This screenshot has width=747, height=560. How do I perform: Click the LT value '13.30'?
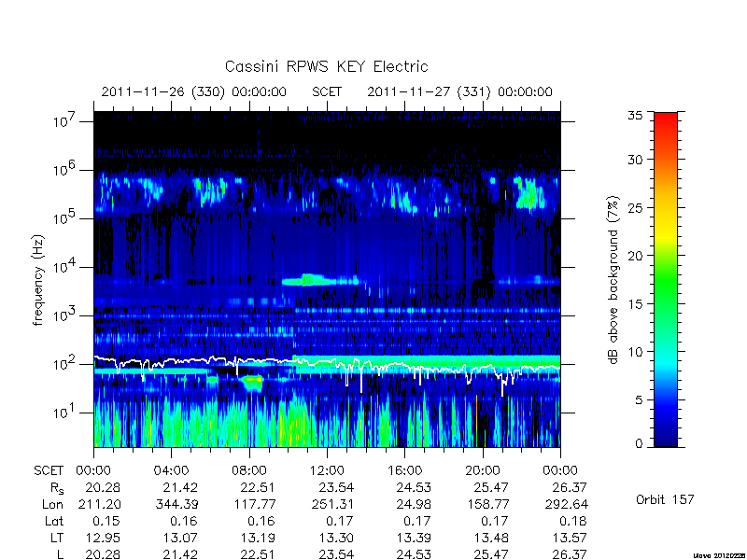tap(336, 538)
